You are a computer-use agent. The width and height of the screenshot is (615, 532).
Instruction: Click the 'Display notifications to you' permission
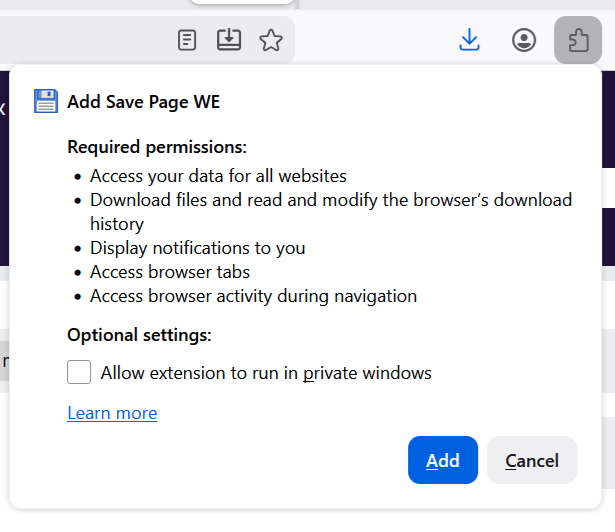tap(197, 248)
